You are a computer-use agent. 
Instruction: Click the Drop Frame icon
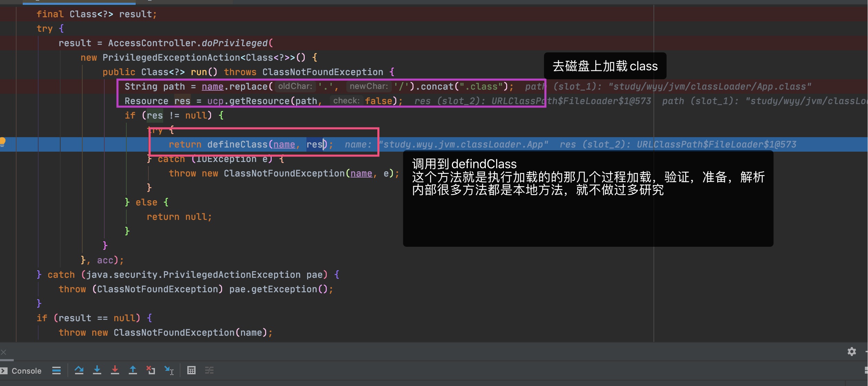tap(151, 370)
